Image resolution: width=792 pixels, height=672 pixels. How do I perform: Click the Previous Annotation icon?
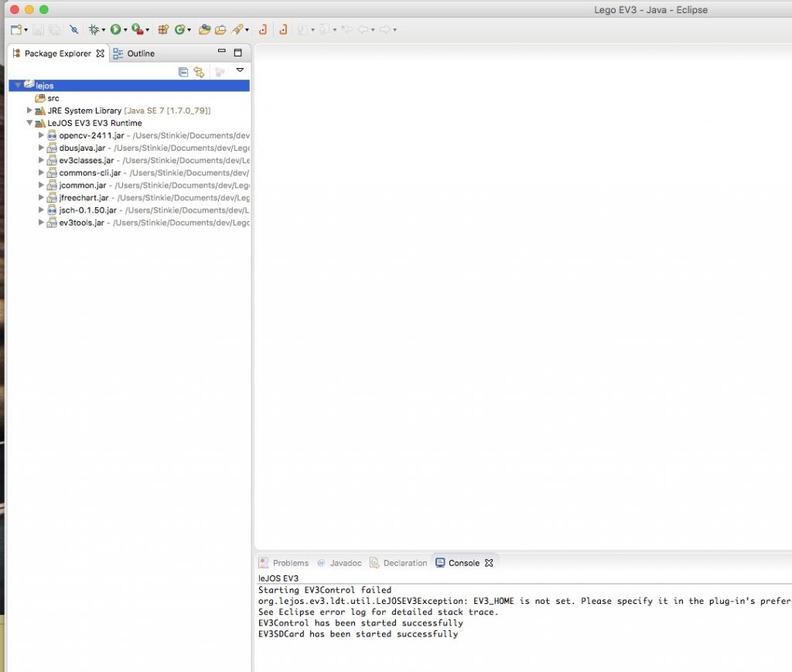tap(324, 30)
